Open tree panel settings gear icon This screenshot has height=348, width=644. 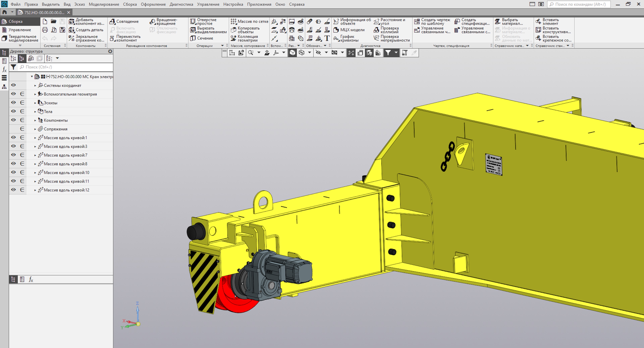pyautogui.click(x=110, y=51)
